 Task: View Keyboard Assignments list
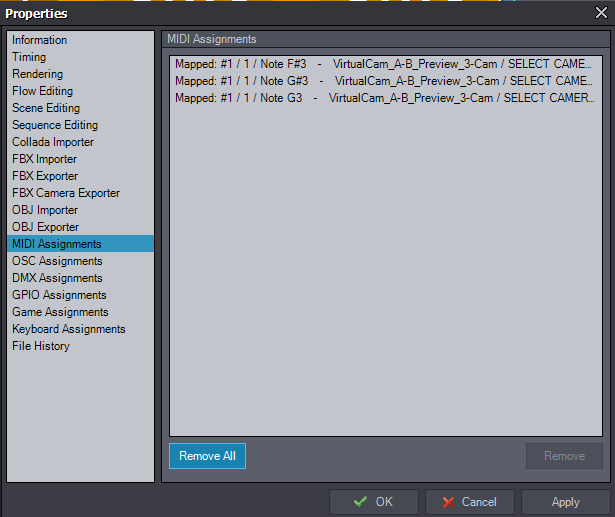coord(69,329)
